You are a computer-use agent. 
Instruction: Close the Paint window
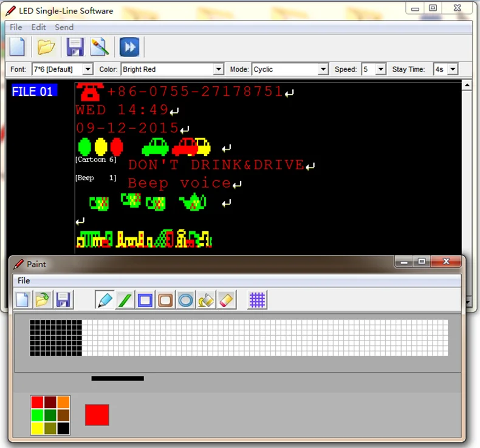coord(446,262)
